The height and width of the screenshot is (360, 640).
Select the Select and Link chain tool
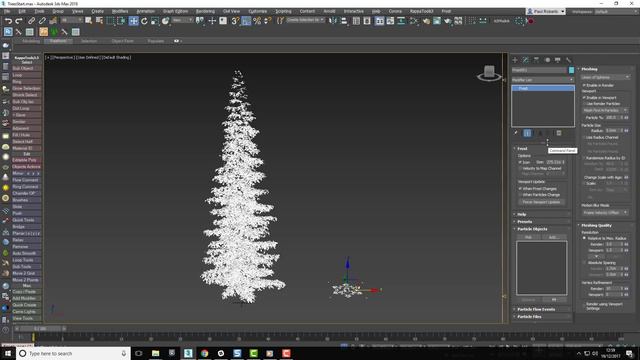pyautogui.click(x=31, y=21)
